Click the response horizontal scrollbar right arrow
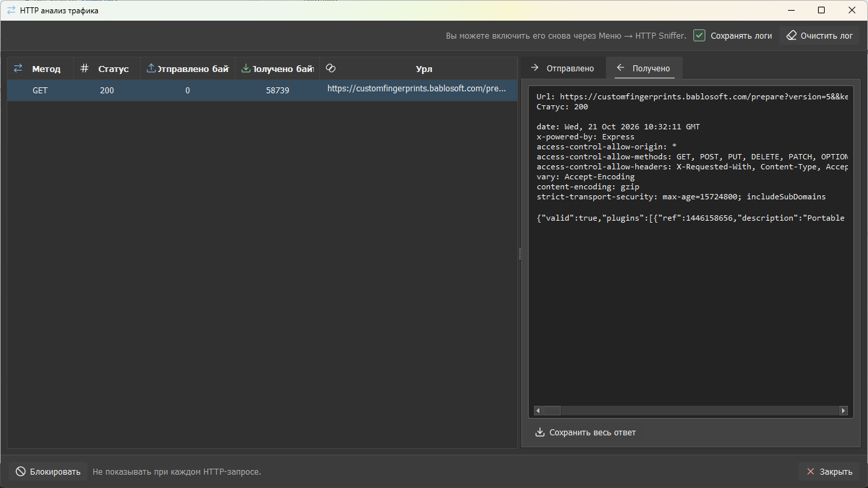 [x=843, y=411]
